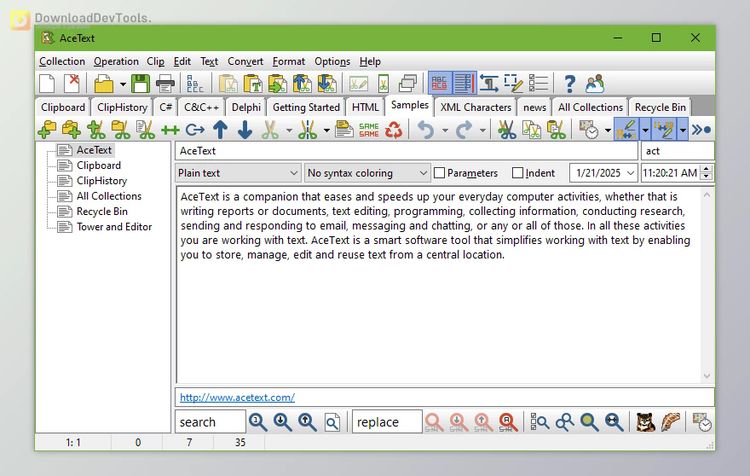Viewport: 750px width, 476px height.
Task: Click the double-ended arrow icon before the blue arrow
Action: 170,130
